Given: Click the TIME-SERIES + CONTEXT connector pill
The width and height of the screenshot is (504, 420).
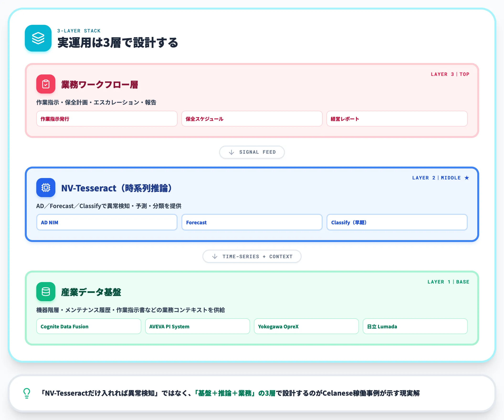Looking at the screenshot, I should [x=252, y=257].
